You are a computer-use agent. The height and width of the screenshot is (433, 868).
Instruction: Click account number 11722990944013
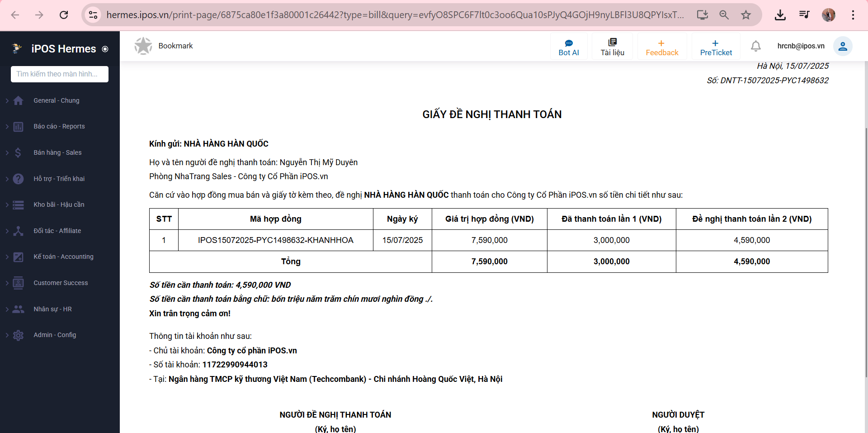[235, 365]
